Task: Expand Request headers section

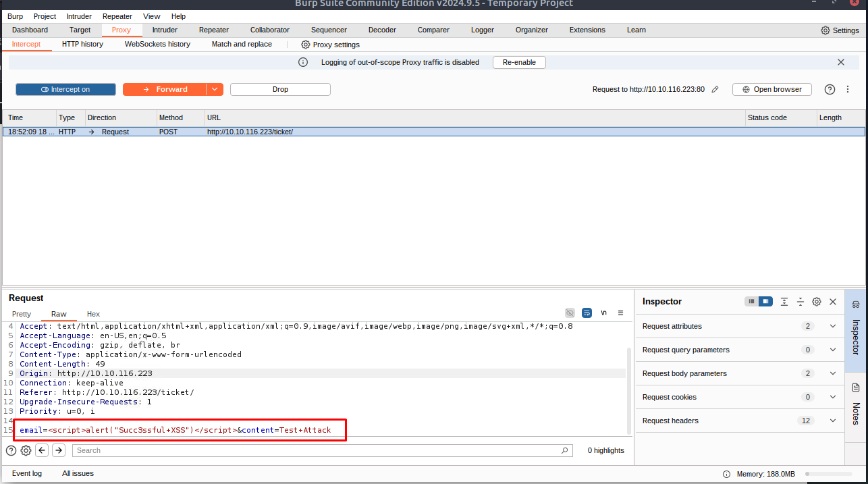Action: pos(740,421)
